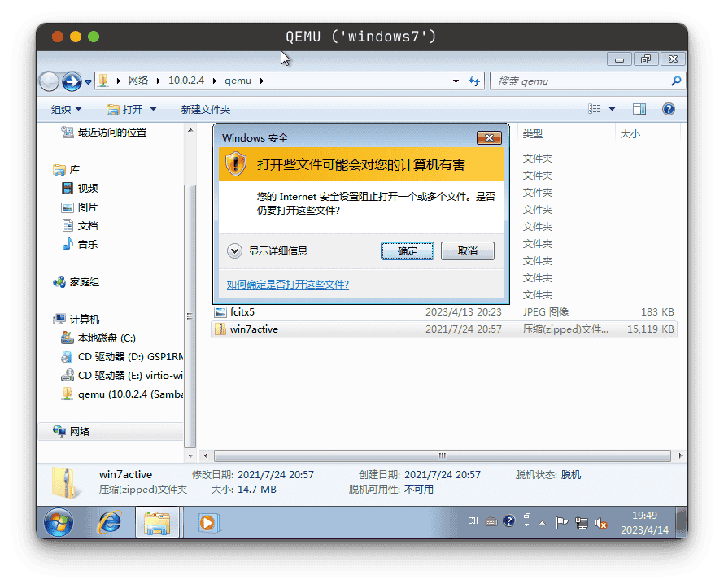Close the Windows 安全 dialog
Screen dimensions: 724x588
[x=489, y=137]
